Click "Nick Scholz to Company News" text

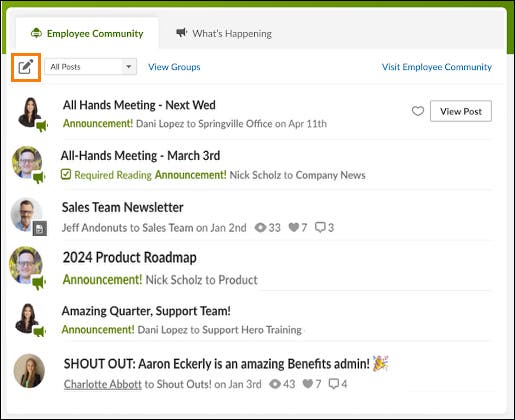(297, 175)
